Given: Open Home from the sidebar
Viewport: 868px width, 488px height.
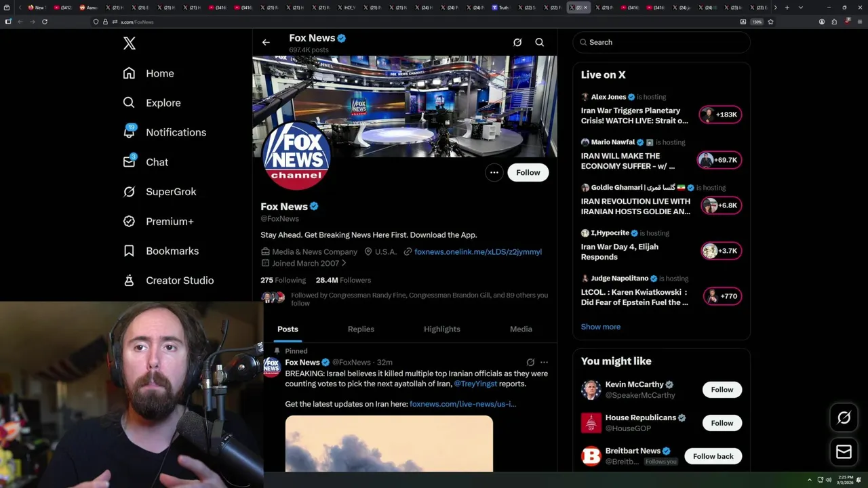Looking at the screenshot, I should coord(149,73).
